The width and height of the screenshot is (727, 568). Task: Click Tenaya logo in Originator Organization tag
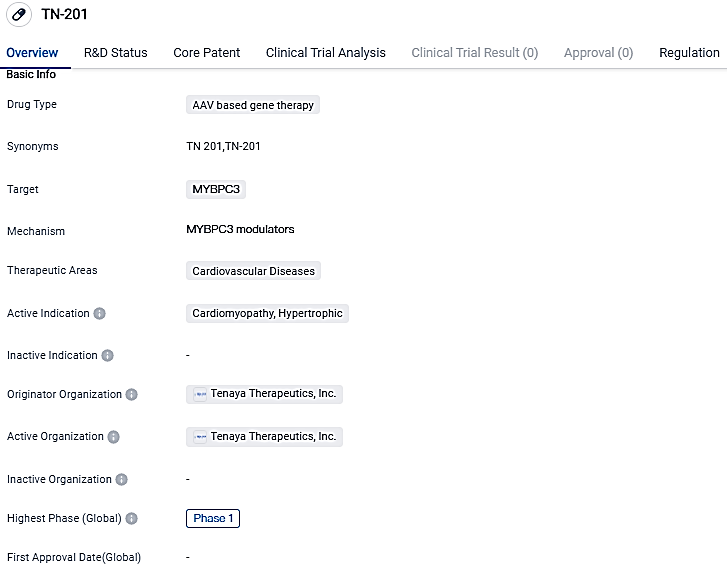click(200, 395)
